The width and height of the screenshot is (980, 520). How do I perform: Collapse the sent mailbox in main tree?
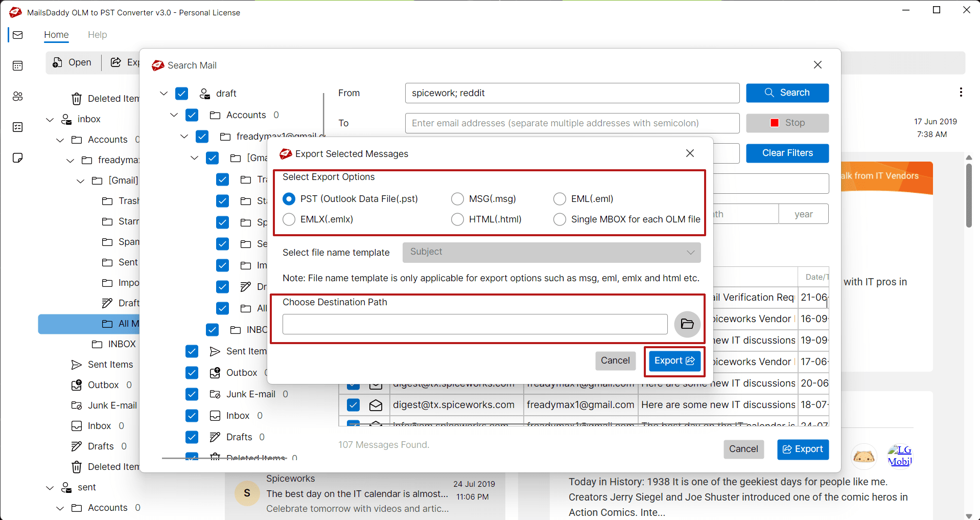pyautogui.click(x=50, y=488)
